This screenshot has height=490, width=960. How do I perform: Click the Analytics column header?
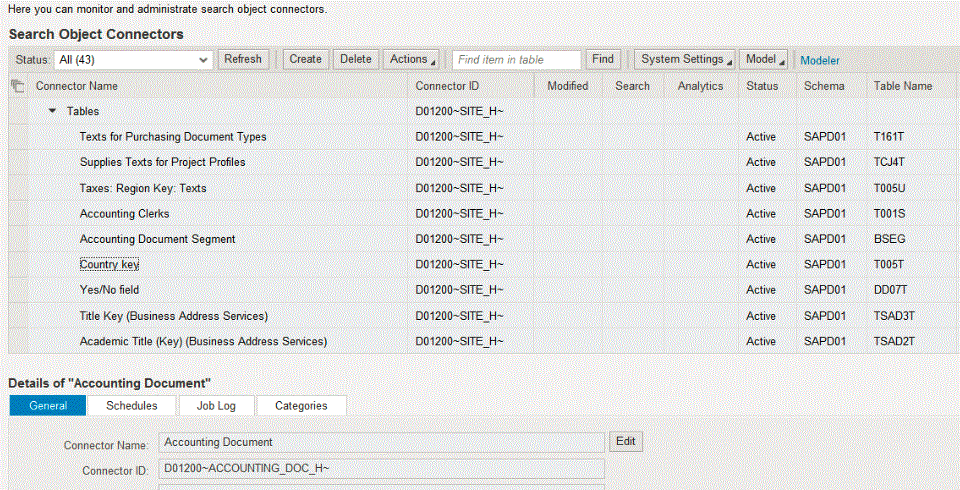point(700,86)
